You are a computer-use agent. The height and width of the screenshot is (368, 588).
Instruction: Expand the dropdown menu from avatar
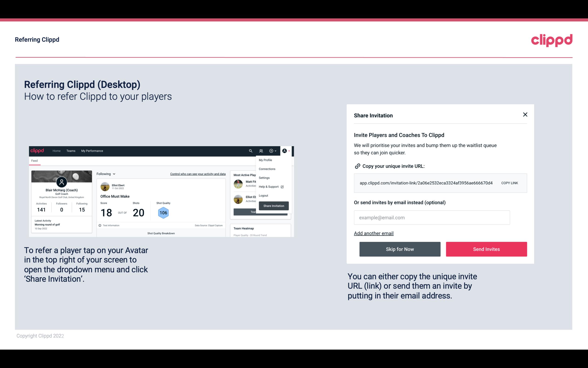[x=286, y=151]
